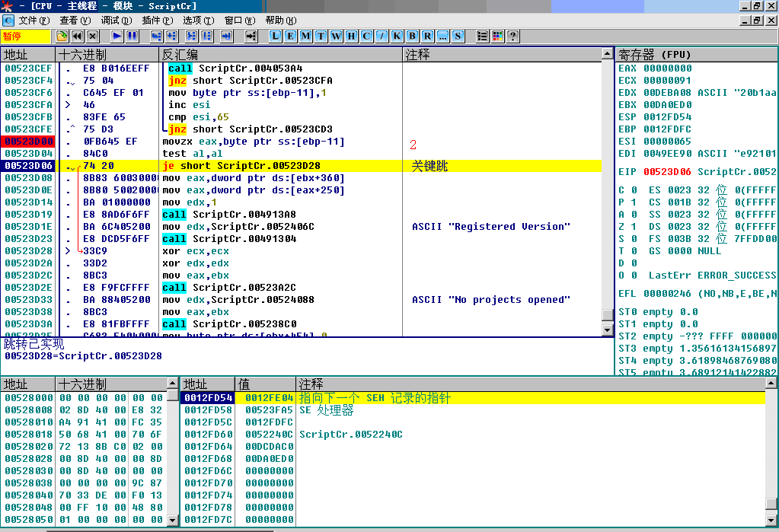Open Memory map via M icon

(x=306, y=37)
